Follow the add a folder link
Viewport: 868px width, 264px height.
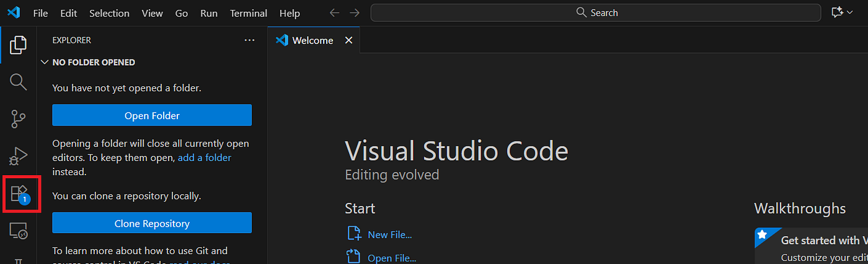click(x=205, y=158)
